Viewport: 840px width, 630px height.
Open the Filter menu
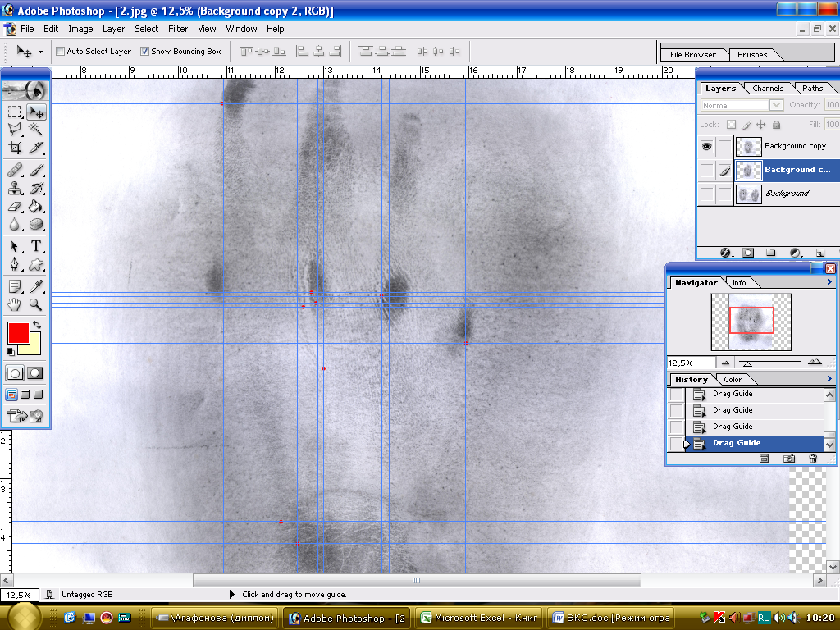pos(178,29)
